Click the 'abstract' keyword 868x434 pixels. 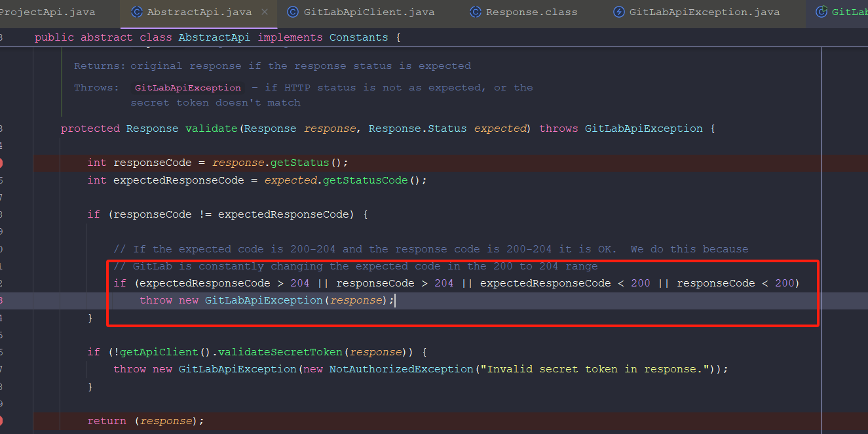[x=107, y=37]
